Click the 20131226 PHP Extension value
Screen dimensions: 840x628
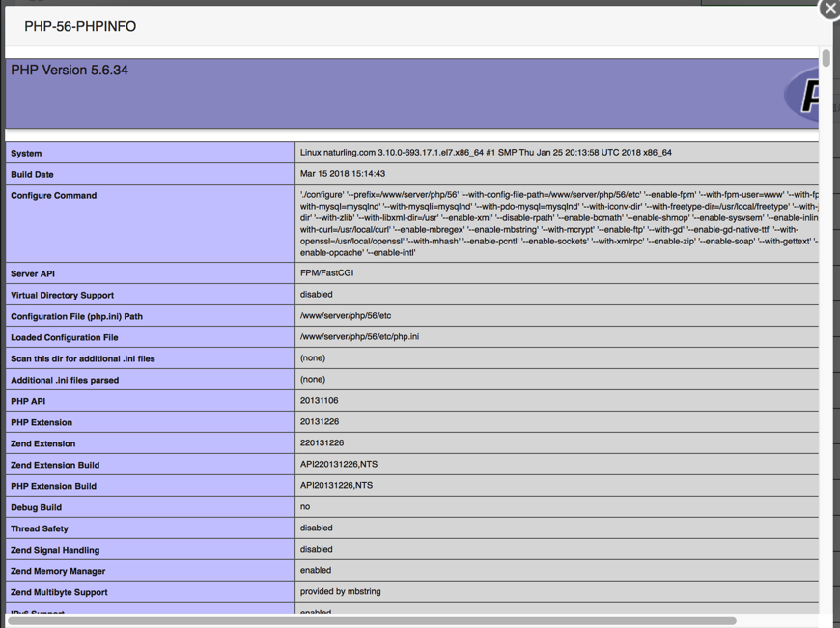pyautogui.click(x=320, y=422)
